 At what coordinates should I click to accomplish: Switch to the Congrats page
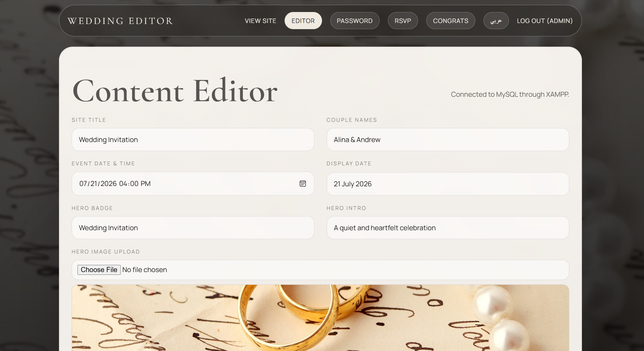pos(450,21)
